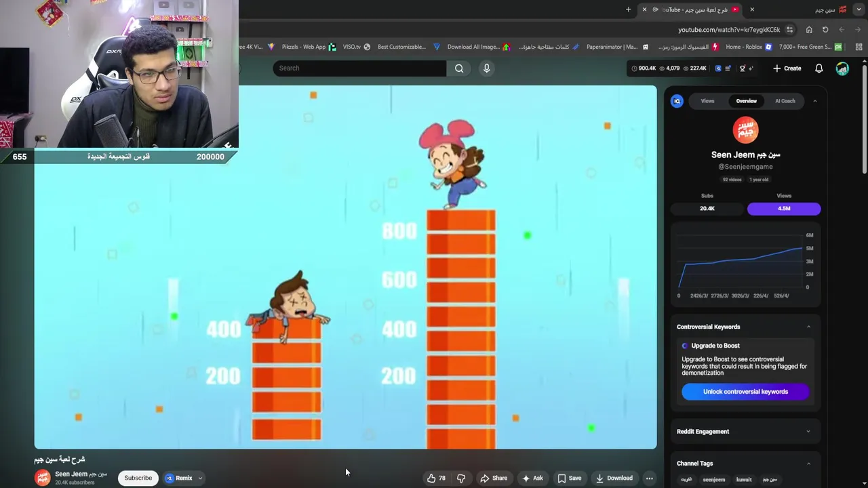Image resolution: width=868 pixels, height=488 pixels.
Task: Dislike the video with thumbs down
Action: coord(461,478)
